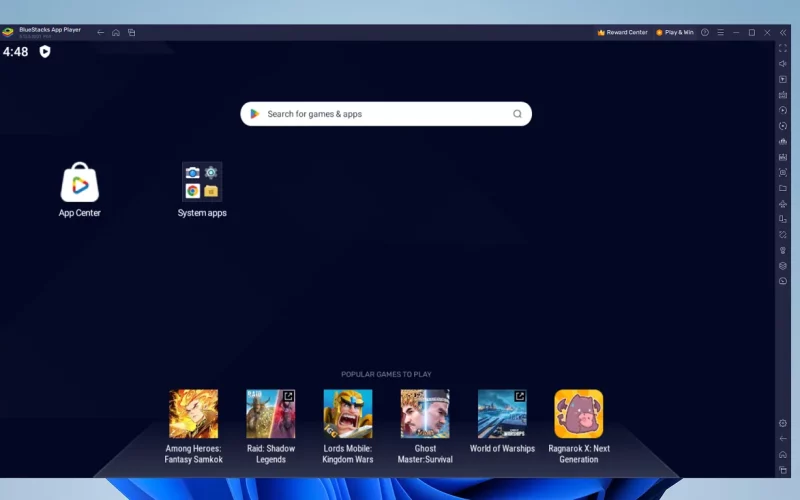Screen dimensions: 800x500
Task: Click the App Center label text
Action: point(80,213)
